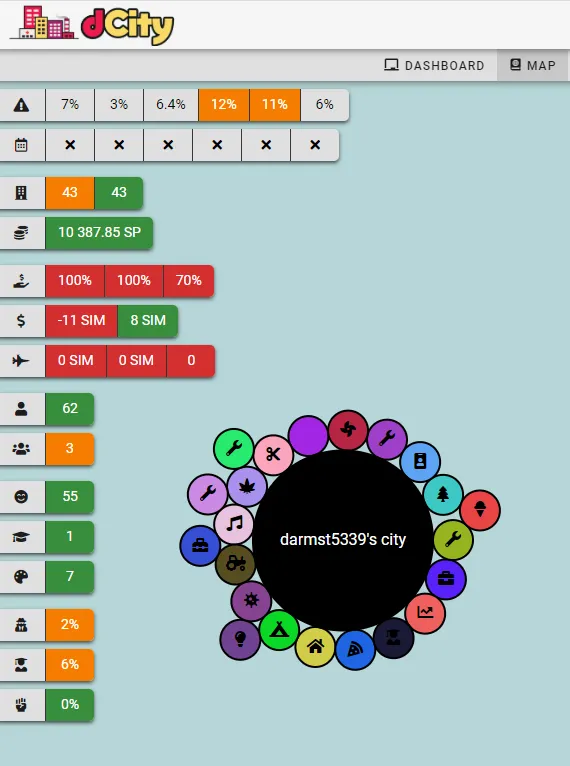Select the green wrench building on map
570x766 pixels.
234,448
